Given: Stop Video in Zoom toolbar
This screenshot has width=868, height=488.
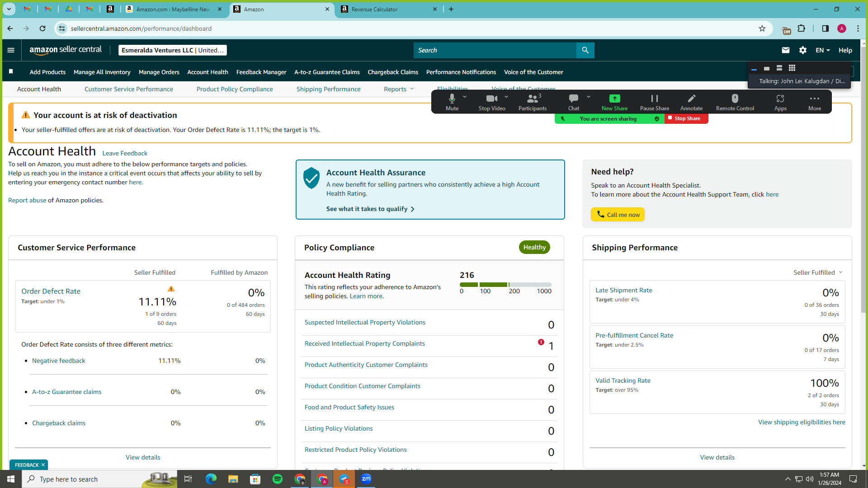Looking at the screenshot, I should 492,102.
